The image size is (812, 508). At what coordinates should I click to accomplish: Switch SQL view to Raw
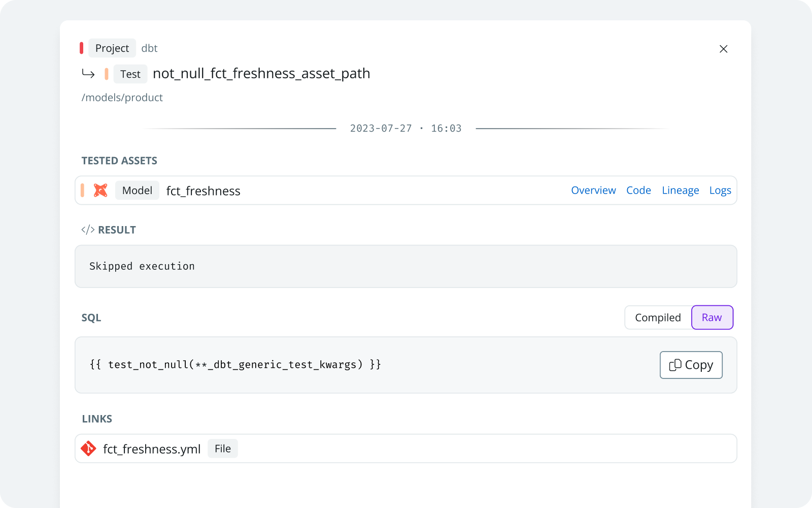[x=712, y=317]
